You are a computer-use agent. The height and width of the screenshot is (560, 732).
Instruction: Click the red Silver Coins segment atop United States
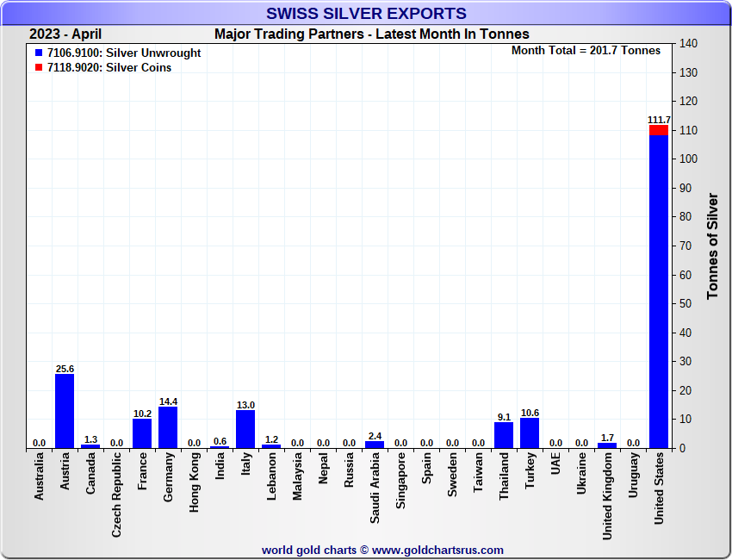(x=659, y=130)
